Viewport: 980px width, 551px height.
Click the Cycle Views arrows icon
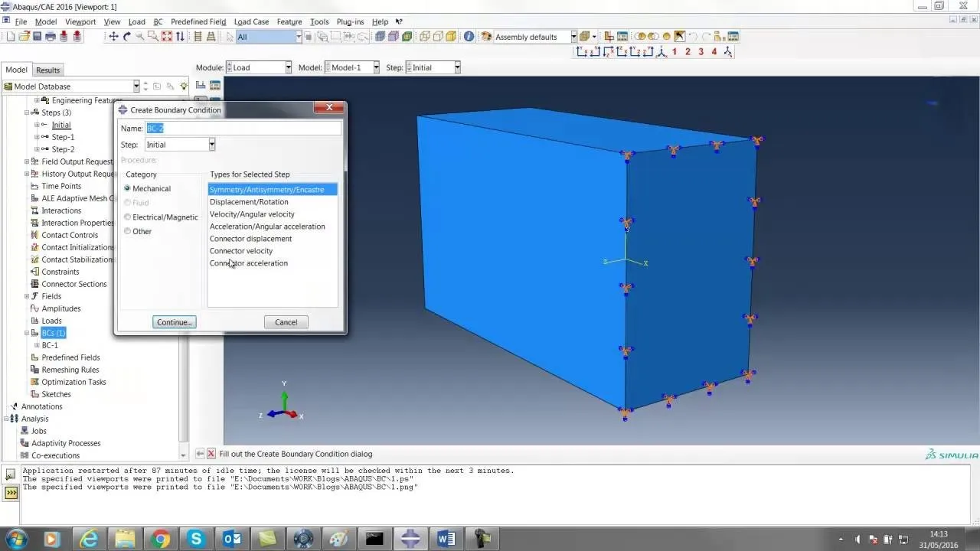coord(179,37)
